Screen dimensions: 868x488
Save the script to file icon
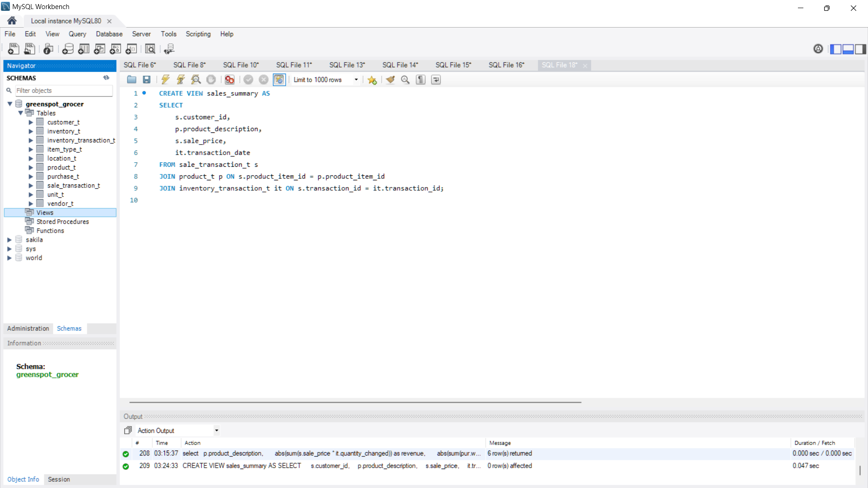coord(146,80)
